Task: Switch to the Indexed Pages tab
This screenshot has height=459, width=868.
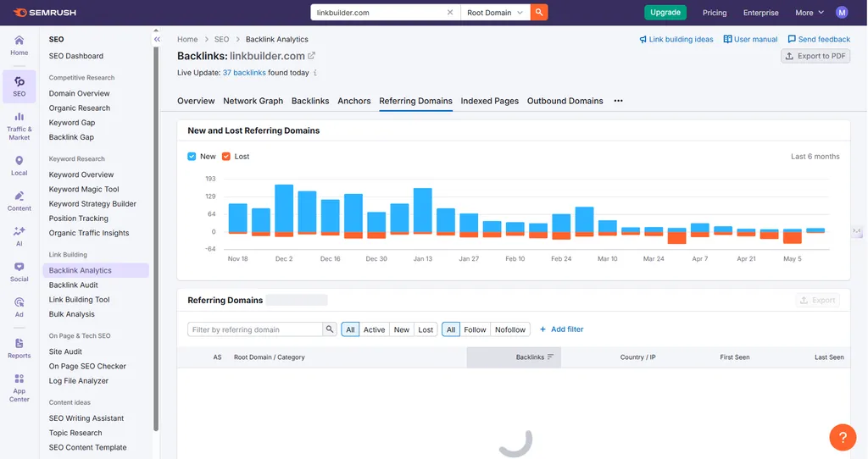Action: point(489,101)
